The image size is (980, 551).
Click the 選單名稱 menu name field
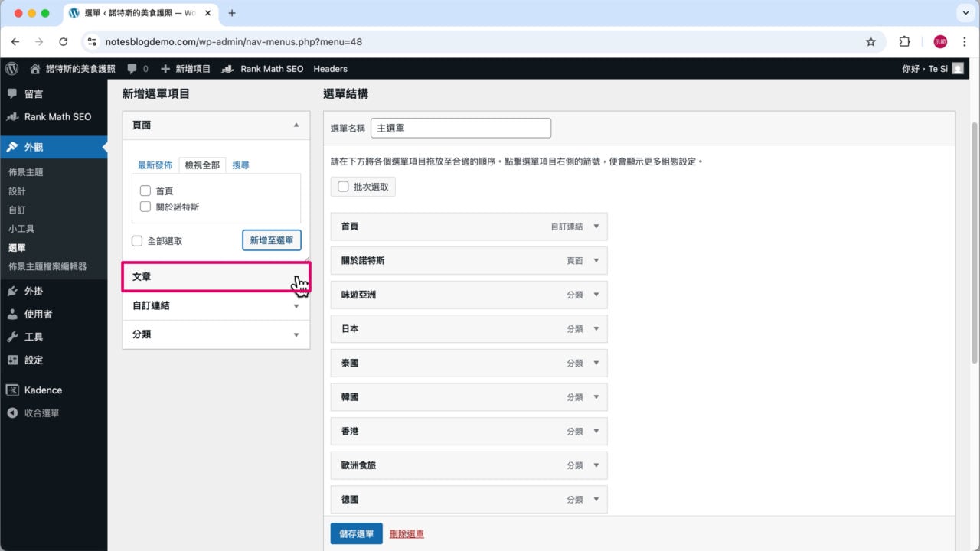pos(461,128)
